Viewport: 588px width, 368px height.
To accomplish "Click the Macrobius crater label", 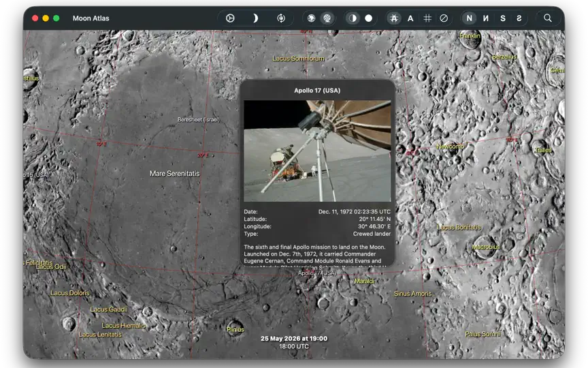I will pyautogui.click(x=486, y=247).
